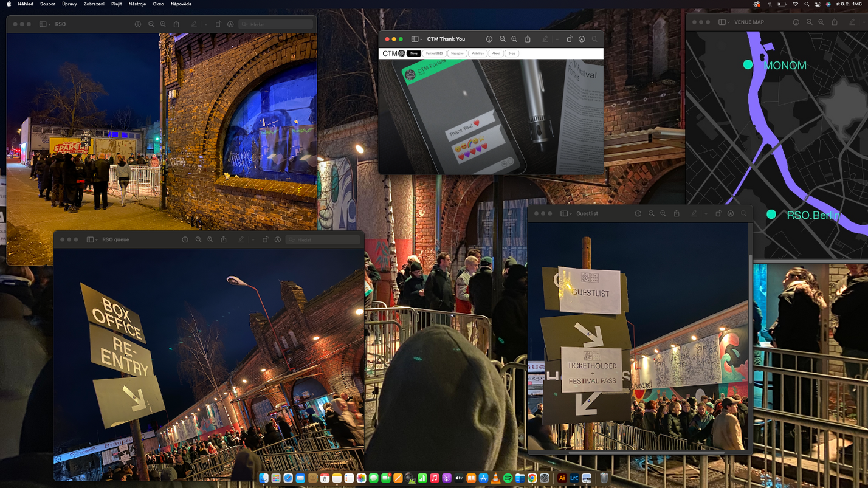This screenshot has height=488, width=868.
Task: Open sidebar view menu in VENUE MAP window
Action: [723, 22]
